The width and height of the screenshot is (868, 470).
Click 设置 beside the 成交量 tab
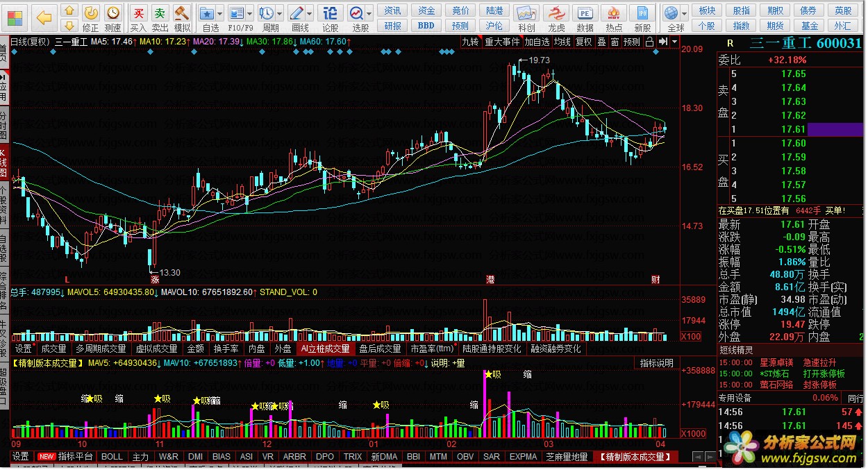[24, 349]
